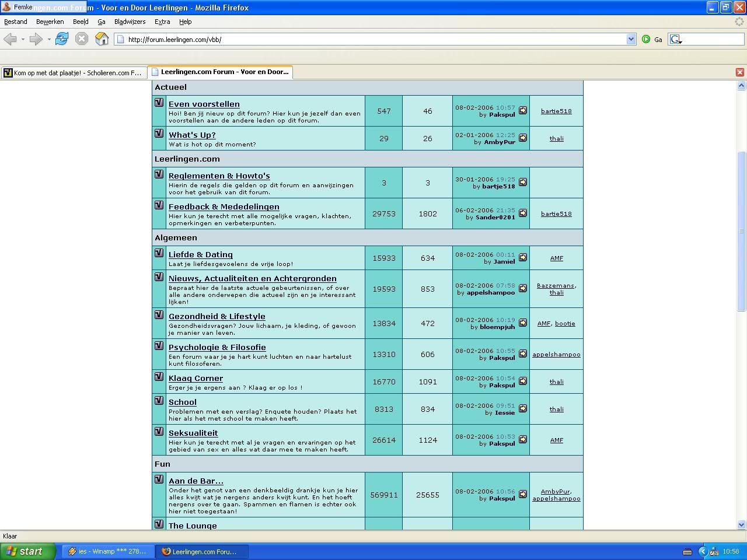Open the Windows Start menu
Screen dimensions: 747x560
click(x=28, y=551)
